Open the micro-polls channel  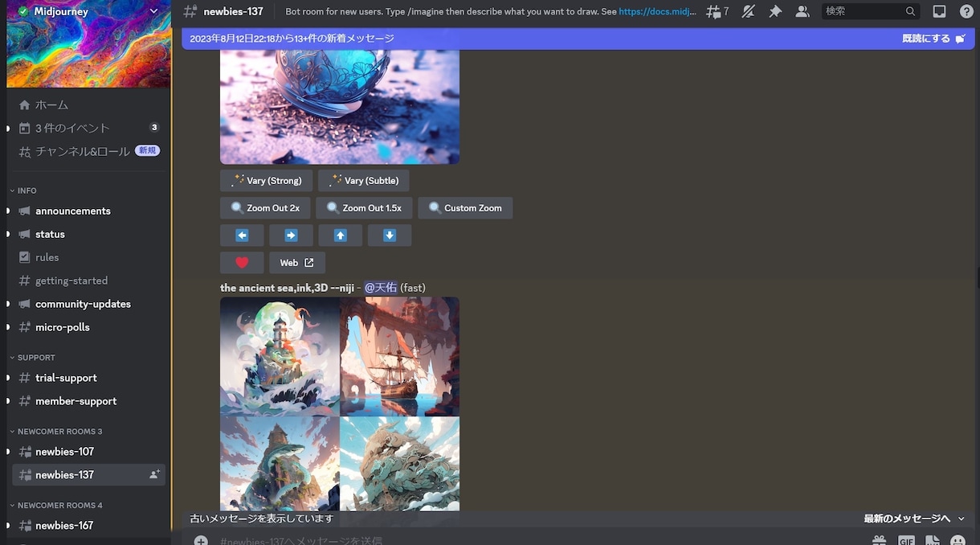click(x=88, y=327)
